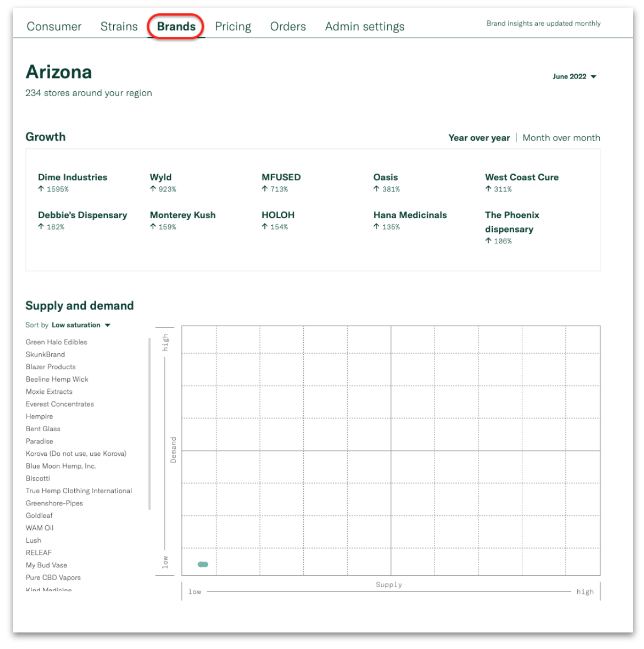View West Coast Cure brand
This screenshot has width=644, height=649.
[522, 177]
